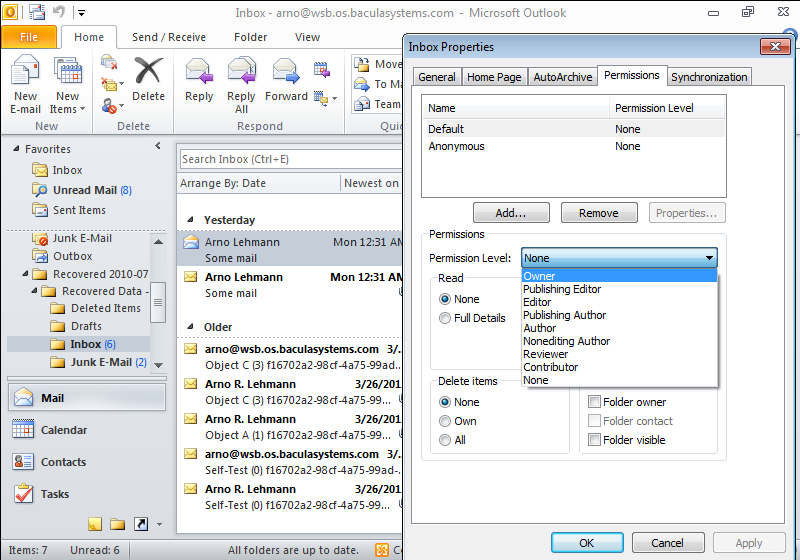Open the Mail navigation pane
Screen dimensions: 800x560
(87, 397)
